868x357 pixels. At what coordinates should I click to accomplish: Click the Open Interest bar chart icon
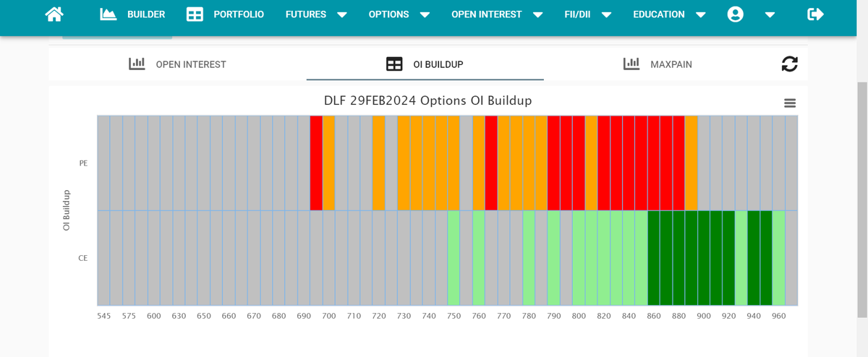click(137, 64)
